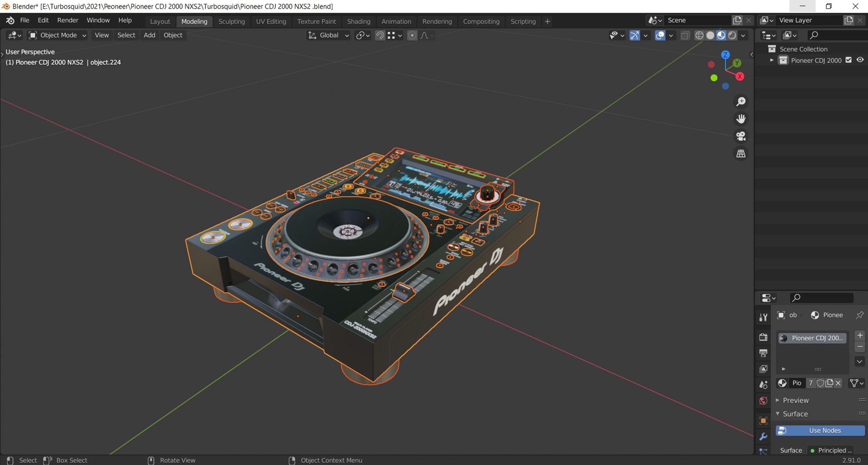Switch perspective/orthographic with the grid gizmo
Image resolution: width=868 pixels, height=465 pixels.
click(741, 154)
